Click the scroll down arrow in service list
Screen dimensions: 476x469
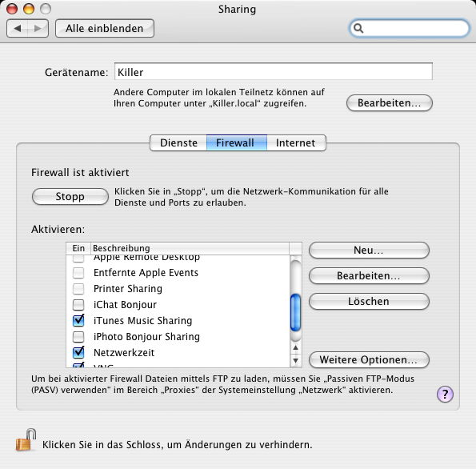(x=295, y=361)
